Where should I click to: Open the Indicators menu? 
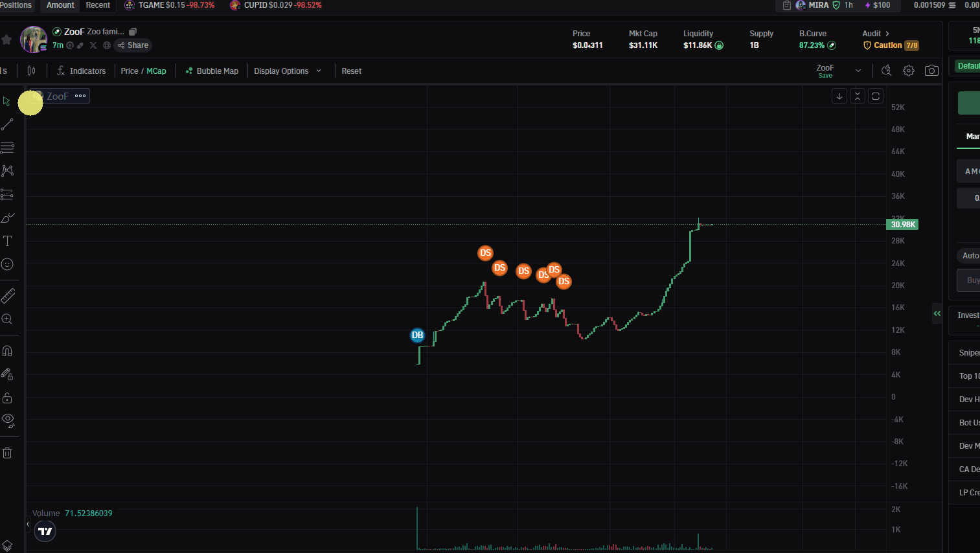click(81, 71)
